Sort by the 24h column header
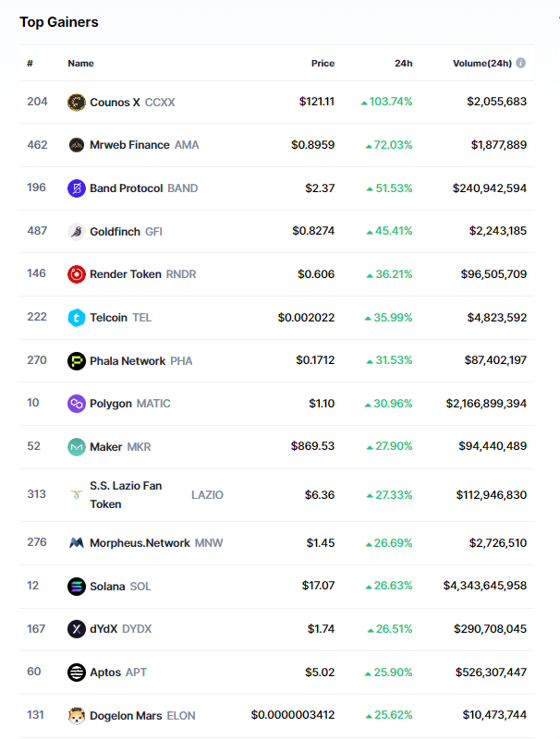Viewport: 560px width, 739px height. pos(403,64)
